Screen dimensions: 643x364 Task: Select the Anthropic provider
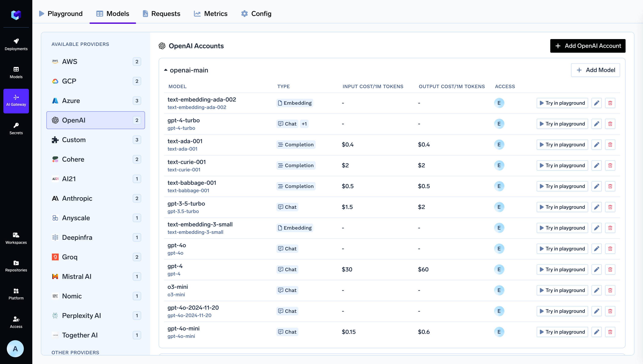click(96, 198)
